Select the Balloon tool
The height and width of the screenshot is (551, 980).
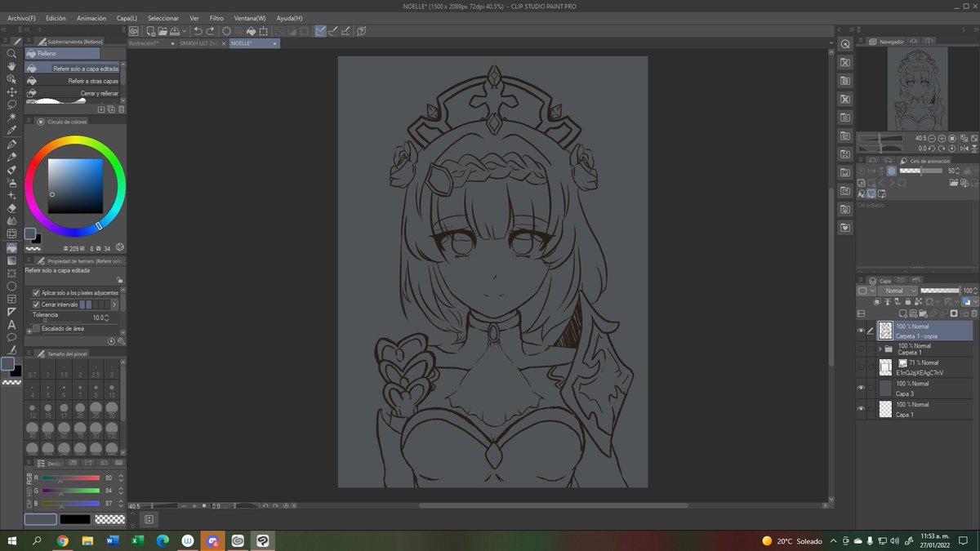11,337
